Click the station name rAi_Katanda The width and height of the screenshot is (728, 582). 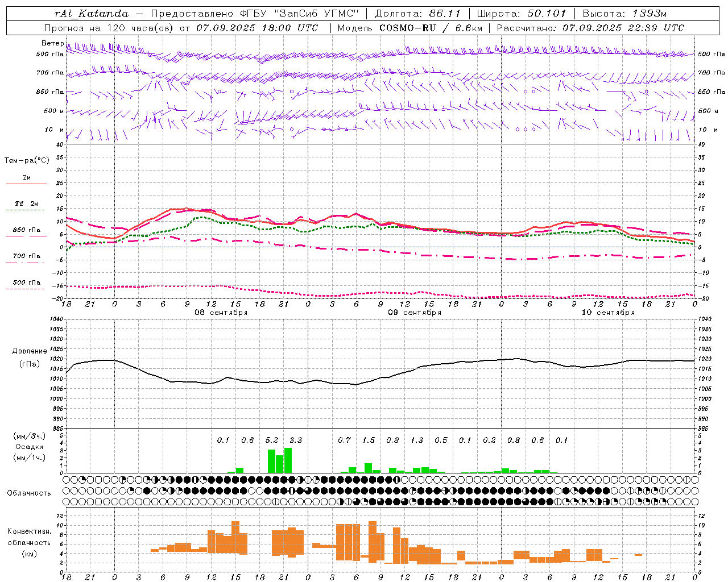point(92,14)
